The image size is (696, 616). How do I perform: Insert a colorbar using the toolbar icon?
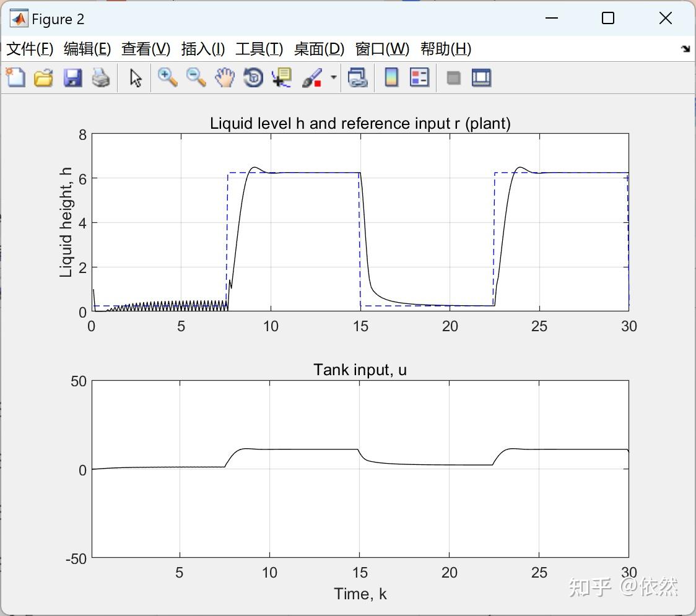(x=391, y=77)
